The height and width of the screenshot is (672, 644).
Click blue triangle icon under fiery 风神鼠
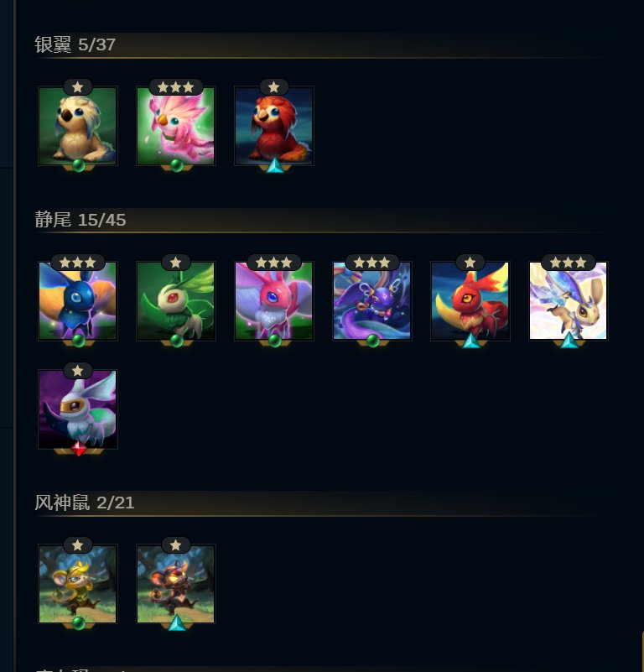(177, 623)
